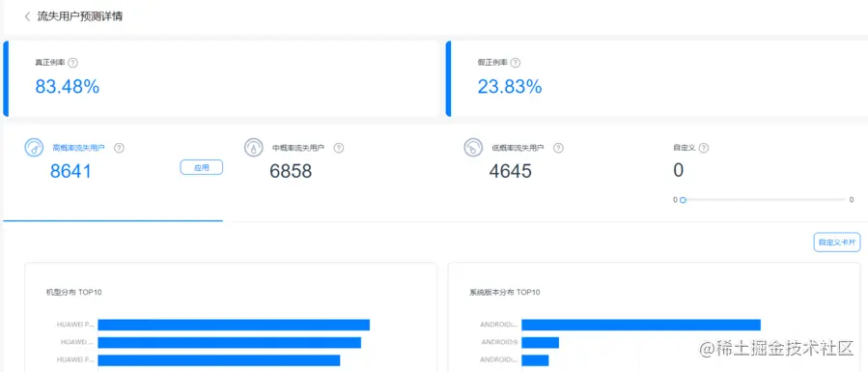
Task: Click the 系统版本分布 TOP10 chart title
Action: 504,292
